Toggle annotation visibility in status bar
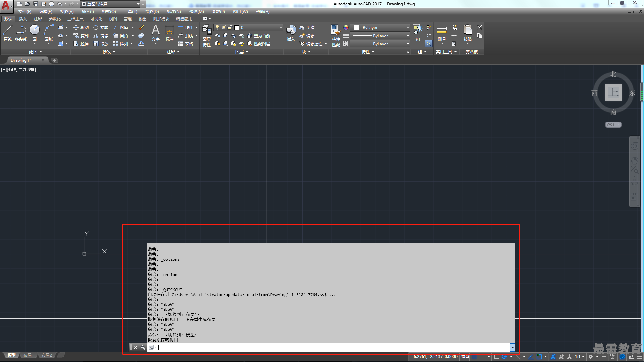 (553, 357)
